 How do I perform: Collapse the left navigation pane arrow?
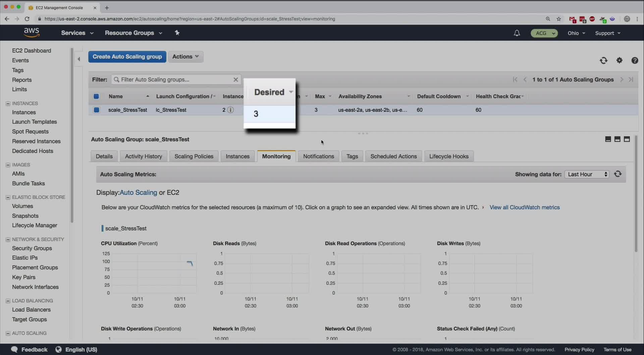pos(79,59)
